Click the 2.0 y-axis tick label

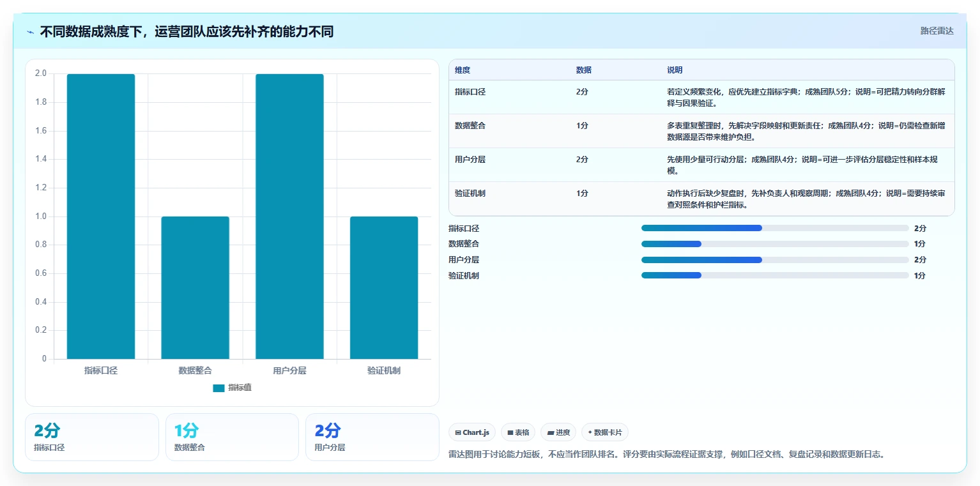(x=41, y=73)
